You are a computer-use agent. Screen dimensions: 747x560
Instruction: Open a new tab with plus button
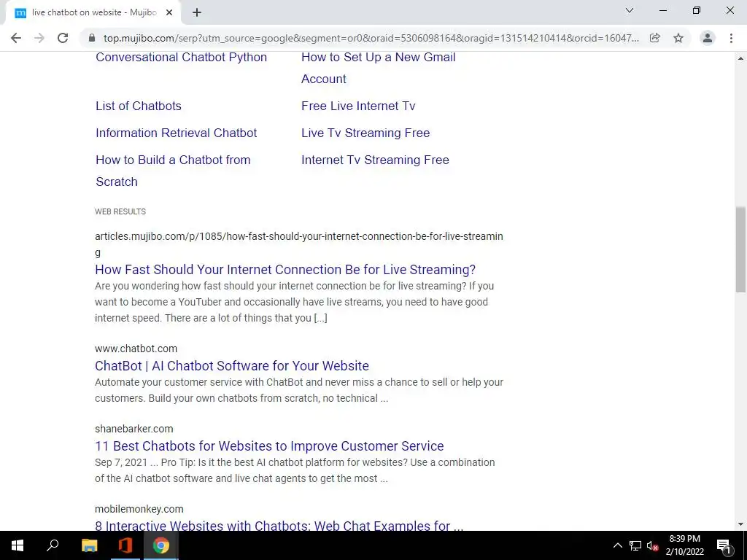(197, 13)
